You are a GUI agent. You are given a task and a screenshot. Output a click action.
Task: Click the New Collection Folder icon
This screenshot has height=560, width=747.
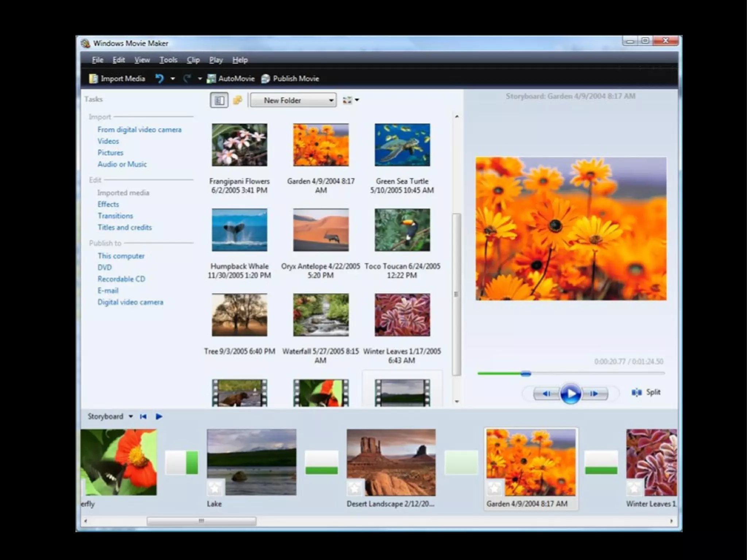(x=238, y=100)
